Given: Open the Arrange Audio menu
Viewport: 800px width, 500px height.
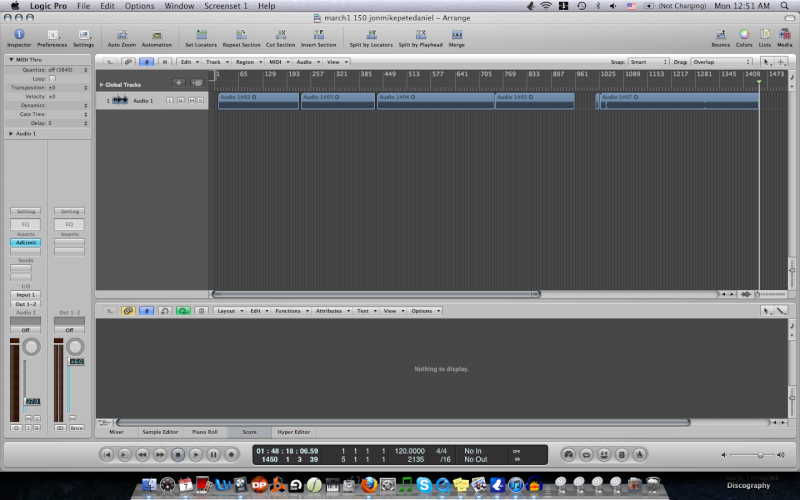Looking at the screenshot, I should 307,62.
